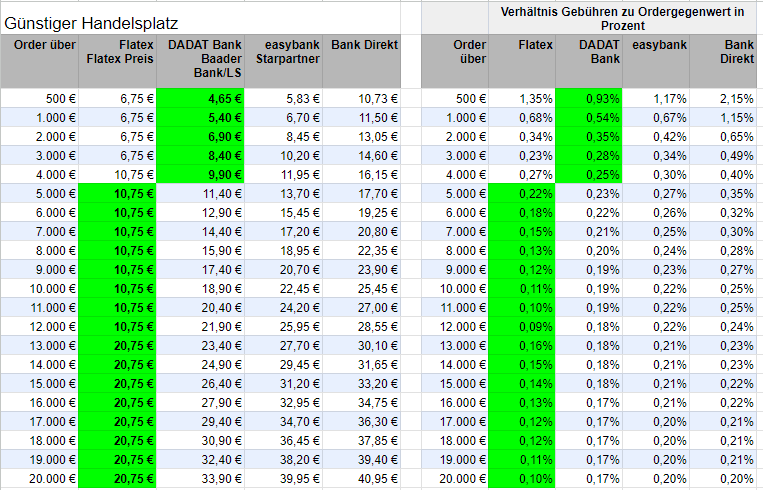This screenshot has width=763, height=490.
Task: Select the green '0,09%' Flatex cell
Action: coord(522,327)
